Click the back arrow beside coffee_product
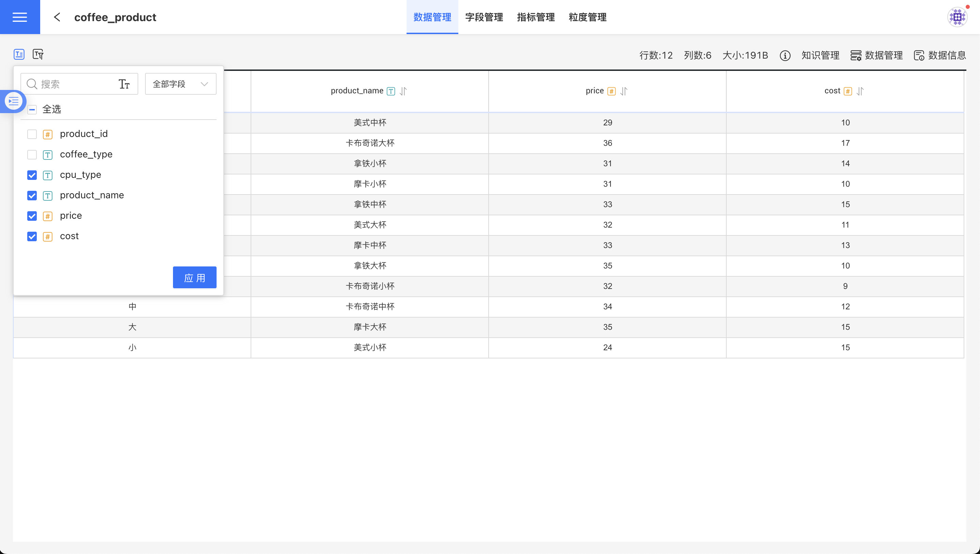980x554 pixels. (x=57, y=17)
